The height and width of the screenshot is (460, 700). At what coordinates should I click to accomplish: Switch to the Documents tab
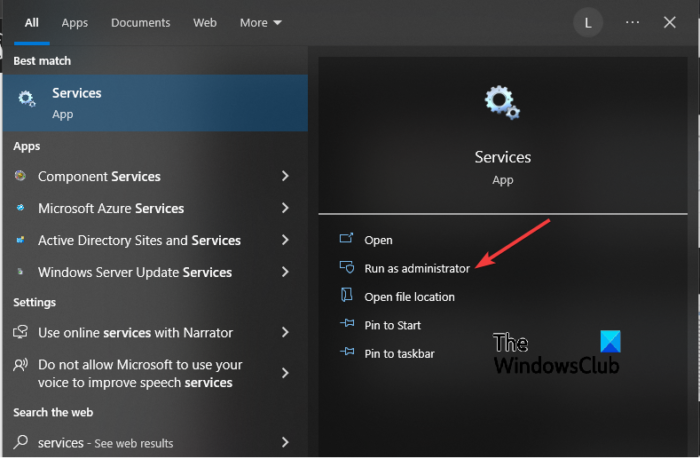(140, 22)
